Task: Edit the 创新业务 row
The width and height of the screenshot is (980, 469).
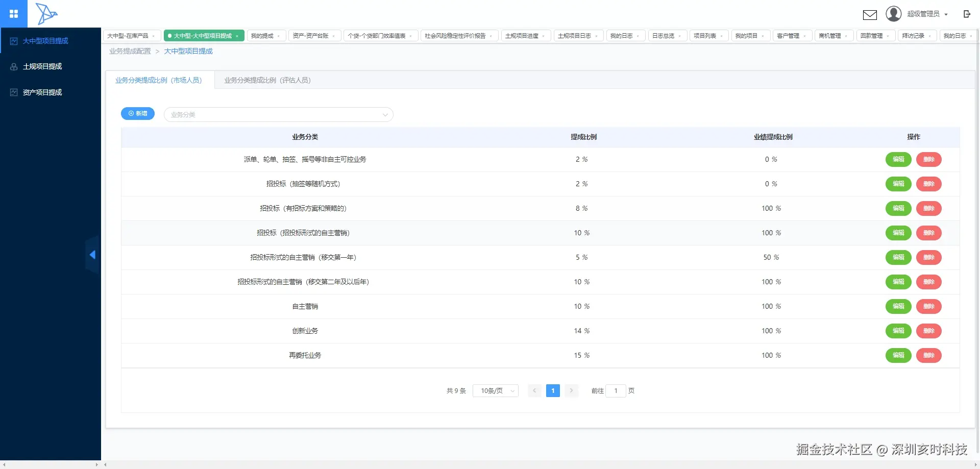Action: [x=898, y=331]
